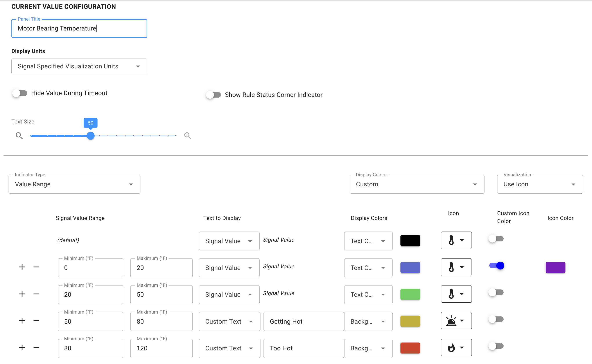Click the Panel Title text field
Screen dimensions: 592x364
79,29
